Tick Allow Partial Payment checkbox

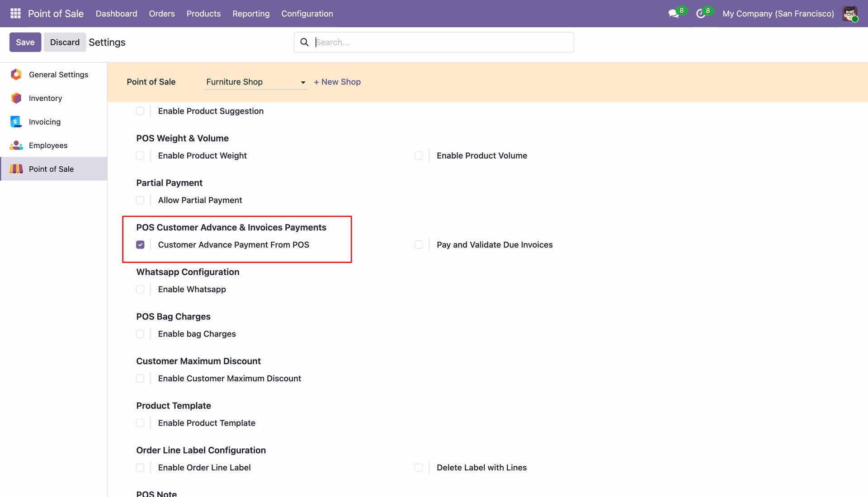click(140, 200)
